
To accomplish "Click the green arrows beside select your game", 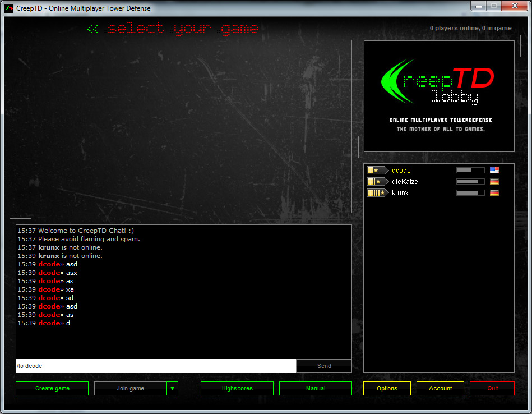I will [92, 29].
